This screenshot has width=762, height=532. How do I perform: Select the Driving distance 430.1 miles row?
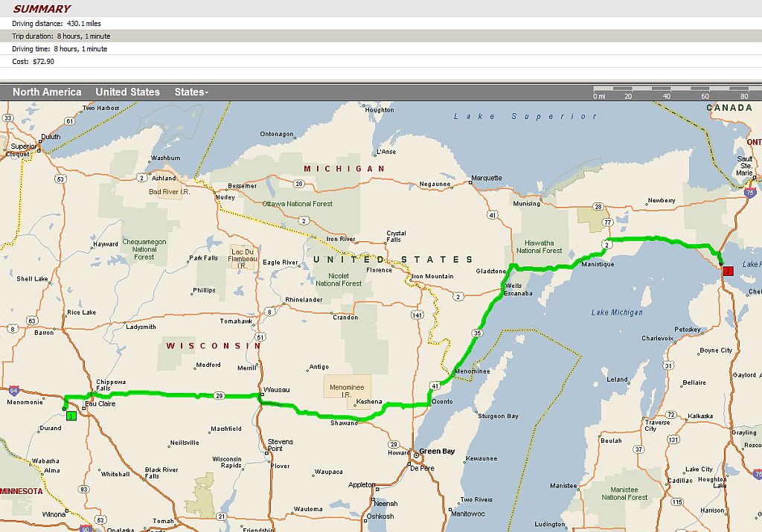(x=381, y=23)
